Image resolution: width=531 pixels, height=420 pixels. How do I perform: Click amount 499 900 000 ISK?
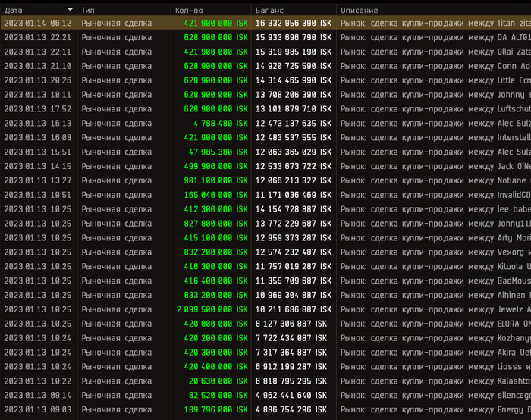click(216, 166)
